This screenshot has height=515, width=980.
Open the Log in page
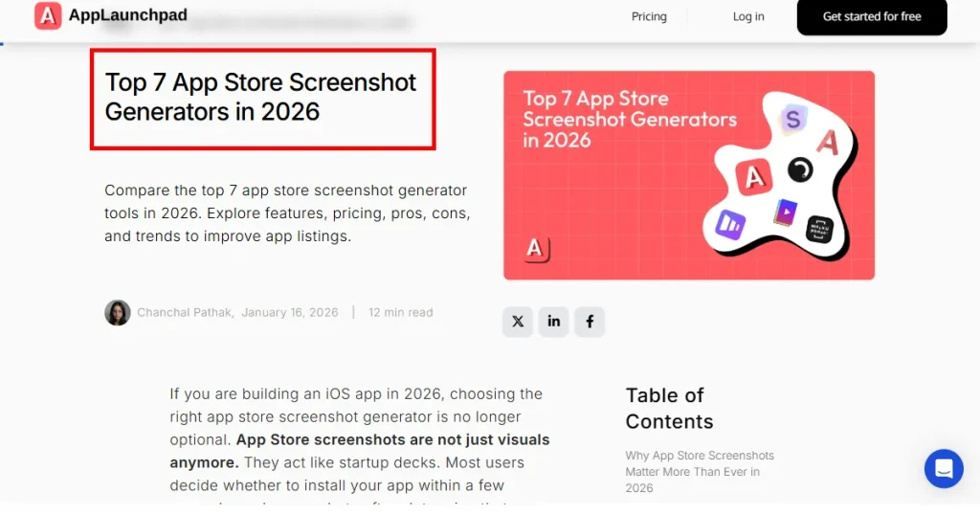748,17
